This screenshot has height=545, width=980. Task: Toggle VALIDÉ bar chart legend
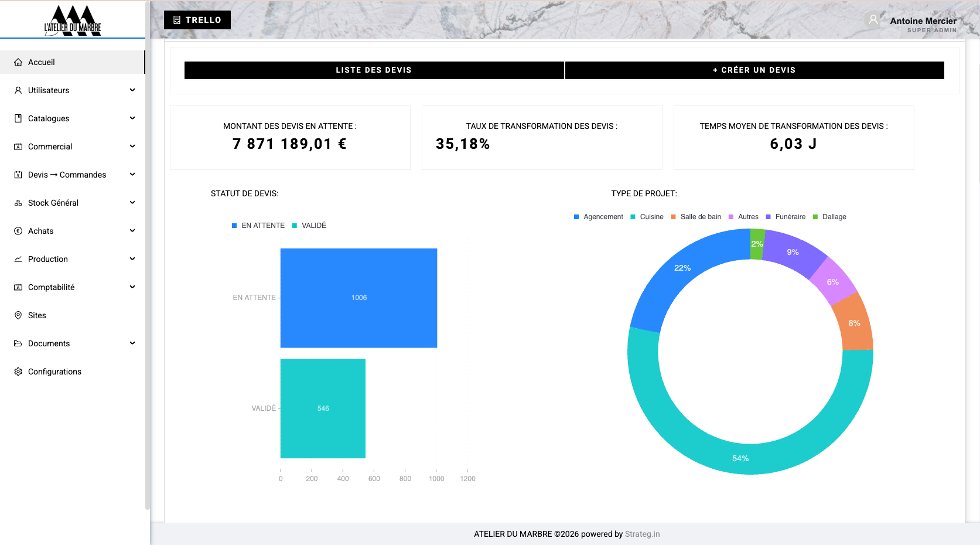click(309, 226)
